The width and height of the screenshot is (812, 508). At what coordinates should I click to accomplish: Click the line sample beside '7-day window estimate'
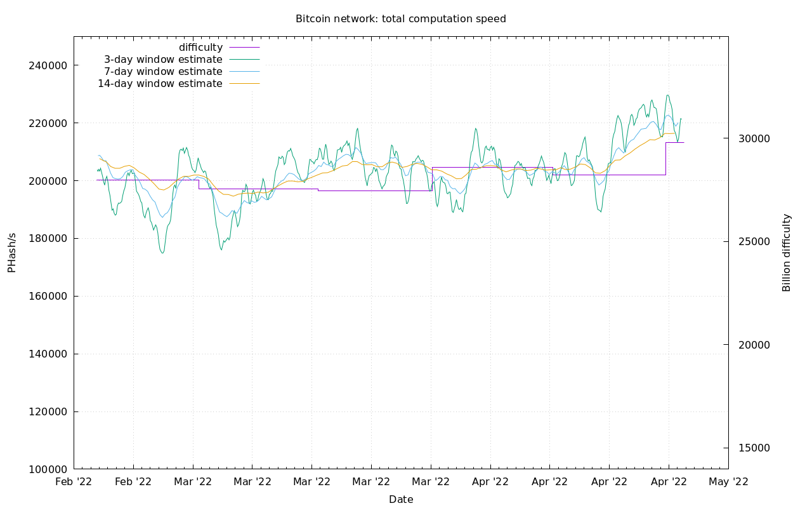[244, 72]
